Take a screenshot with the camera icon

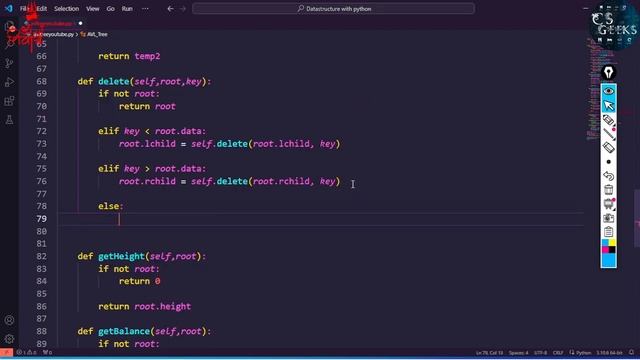click(x=609, y=218)
